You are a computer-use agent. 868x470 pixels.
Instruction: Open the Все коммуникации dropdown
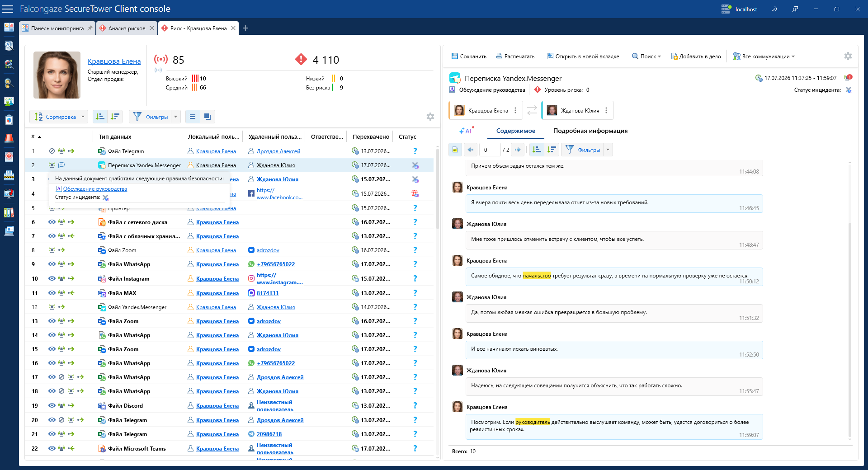pos(764,56)
